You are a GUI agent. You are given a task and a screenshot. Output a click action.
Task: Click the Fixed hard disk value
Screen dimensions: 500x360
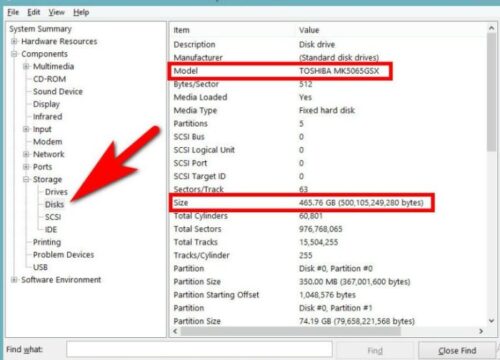[x=327, y=110]
